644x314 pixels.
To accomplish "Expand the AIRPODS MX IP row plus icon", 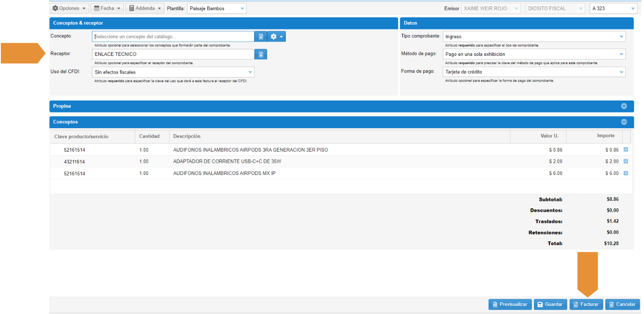I will [x=626, y=173].
